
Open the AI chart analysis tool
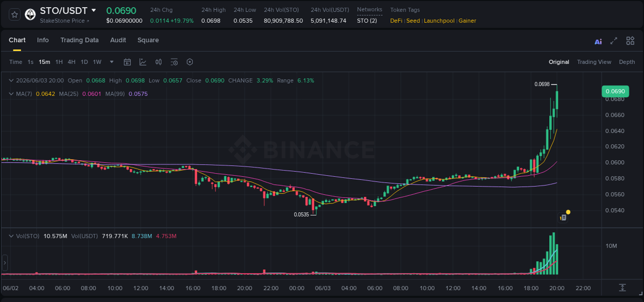(598, 41)
